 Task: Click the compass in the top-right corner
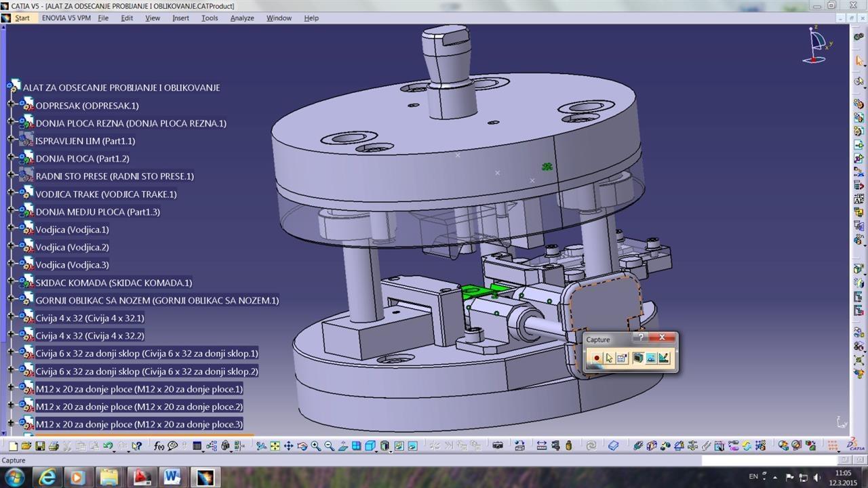(x=818, y=44)
